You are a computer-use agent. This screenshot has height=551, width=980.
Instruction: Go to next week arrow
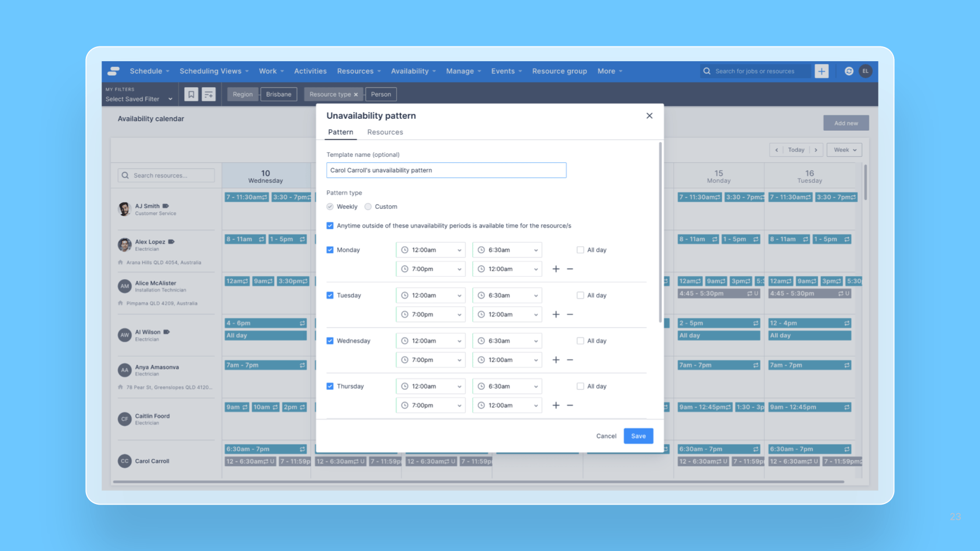coord(816,150)
